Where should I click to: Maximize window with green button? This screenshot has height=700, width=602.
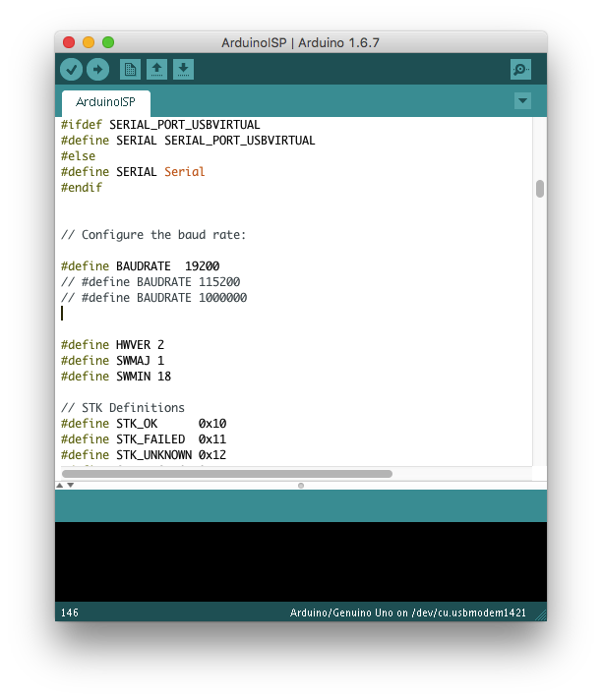click(108, 42)
